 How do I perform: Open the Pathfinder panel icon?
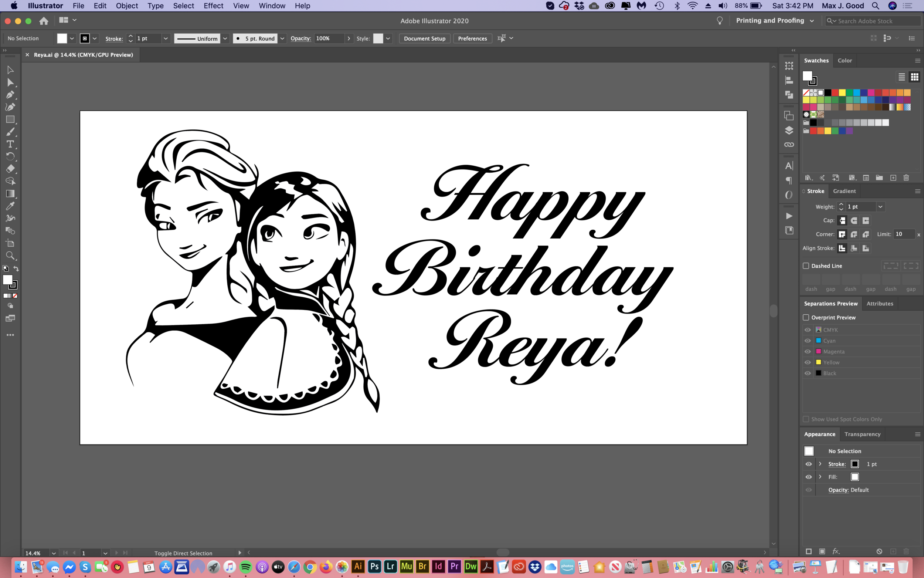[789, 94]
